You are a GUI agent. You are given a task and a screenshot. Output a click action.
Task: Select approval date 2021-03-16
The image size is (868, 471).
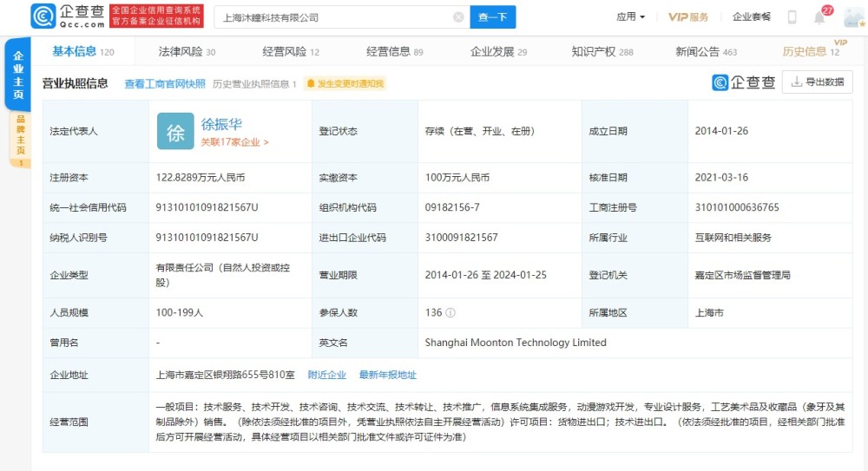(721, 178)
